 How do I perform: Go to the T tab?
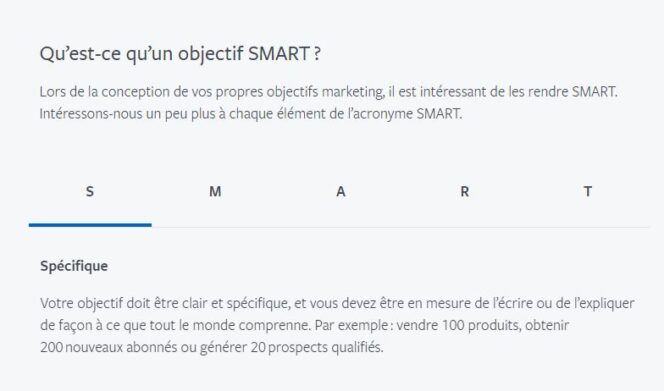coord(588,191)
